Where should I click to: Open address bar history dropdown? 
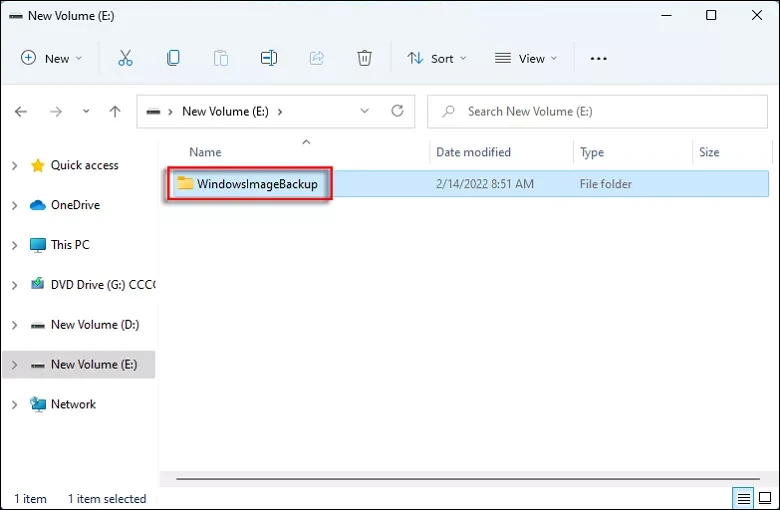coord(365,111)
